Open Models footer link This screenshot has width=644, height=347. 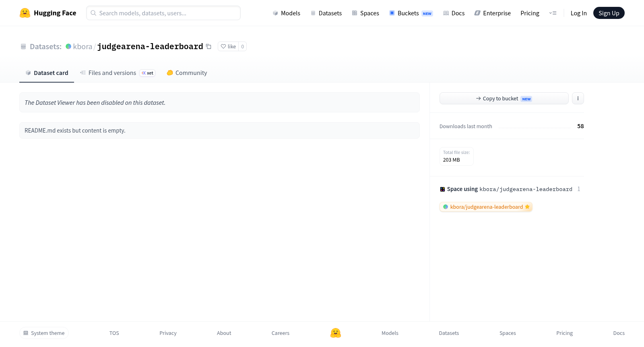tap(390, 333)
